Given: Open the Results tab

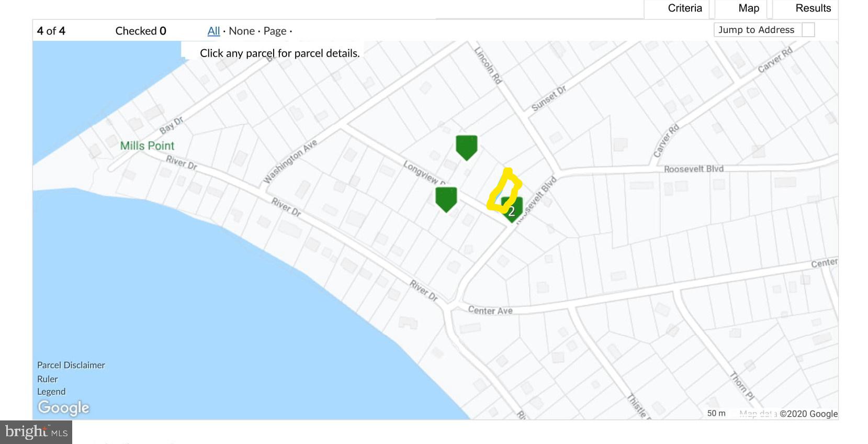Looking at the screenshot, I should (813, 8).
